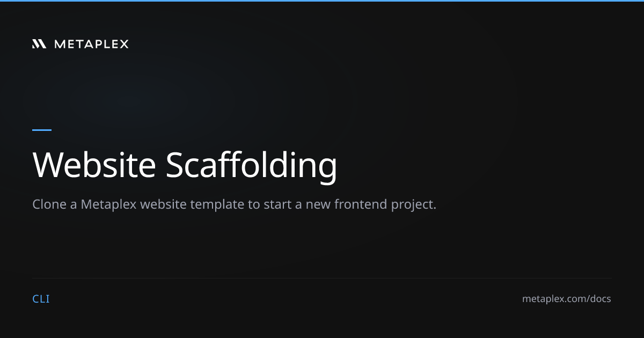Click the METAPLEX wordmark text
This screenshot has width=644, height=338.
coord(91,44)
